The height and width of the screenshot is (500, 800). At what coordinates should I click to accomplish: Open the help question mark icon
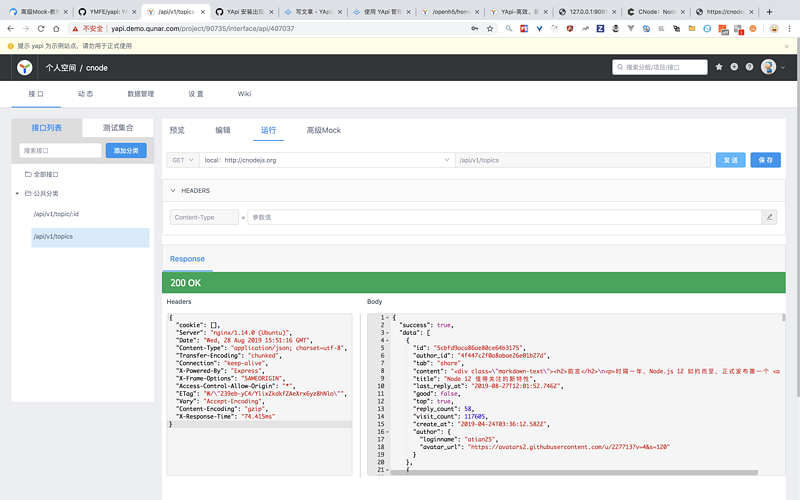749,67
